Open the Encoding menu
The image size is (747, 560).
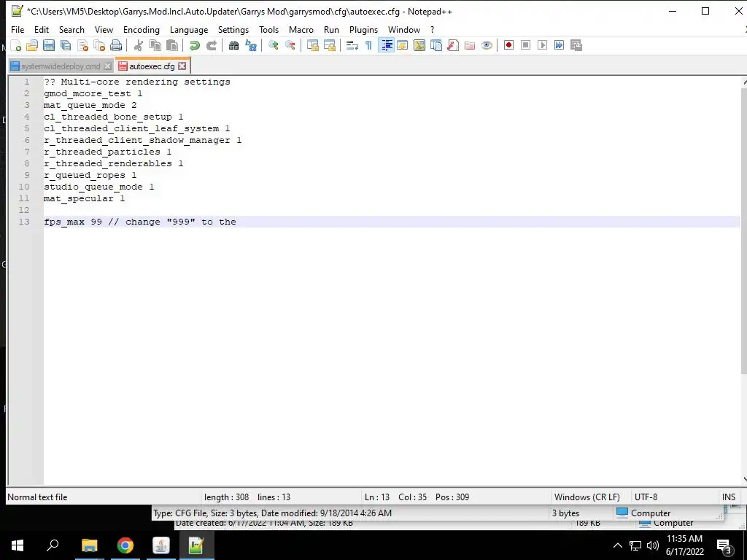pos(142,29)
